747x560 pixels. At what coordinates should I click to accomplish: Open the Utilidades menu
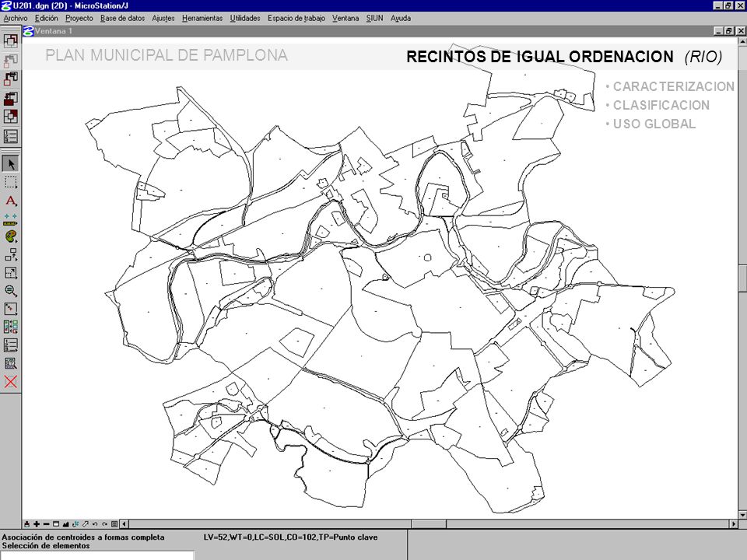tap(245, 18)
